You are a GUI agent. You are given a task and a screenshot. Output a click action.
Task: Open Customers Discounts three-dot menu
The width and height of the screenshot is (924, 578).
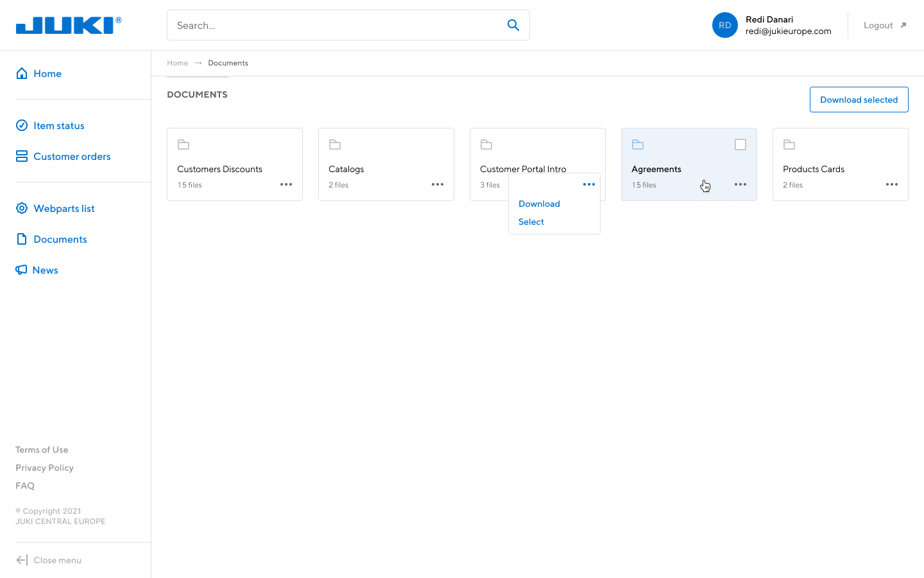[286, 184]
